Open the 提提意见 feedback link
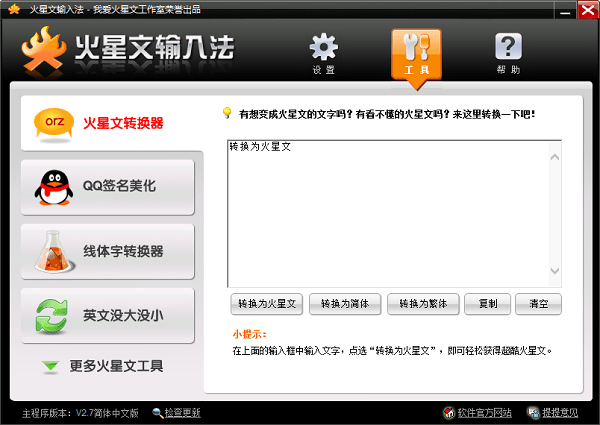600x425 pixels. point(559,412)
